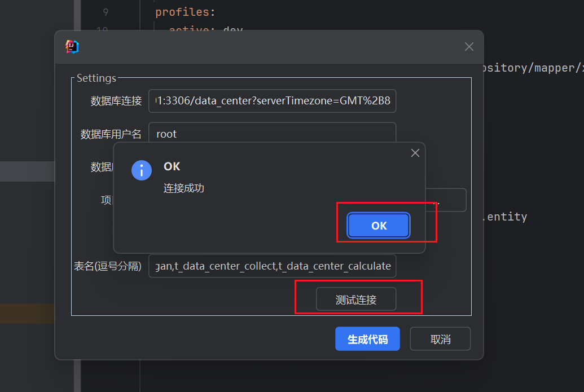Click the 数据库连接 label
This screenshot has width=584, height=392.
(x=116, y=101)
